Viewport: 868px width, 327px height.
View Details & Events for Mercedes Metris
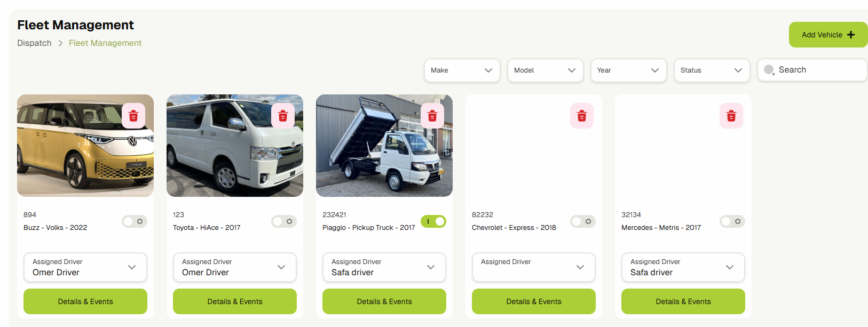[683, 301]
